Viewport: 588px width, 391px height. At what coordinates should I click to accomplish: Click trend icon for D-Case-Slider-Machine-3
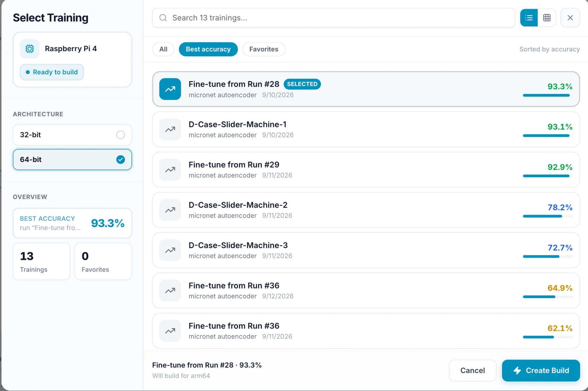click(x=170, y=250)
